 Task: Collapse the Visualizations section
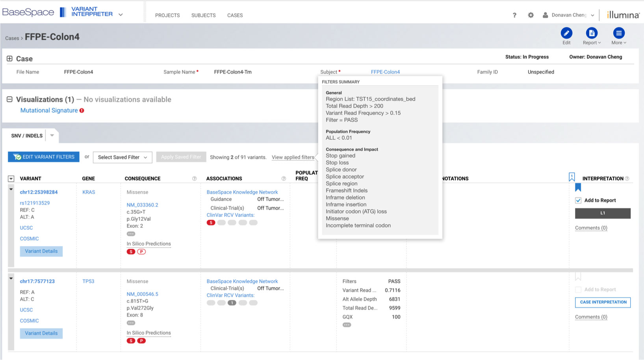coord(9,100)
